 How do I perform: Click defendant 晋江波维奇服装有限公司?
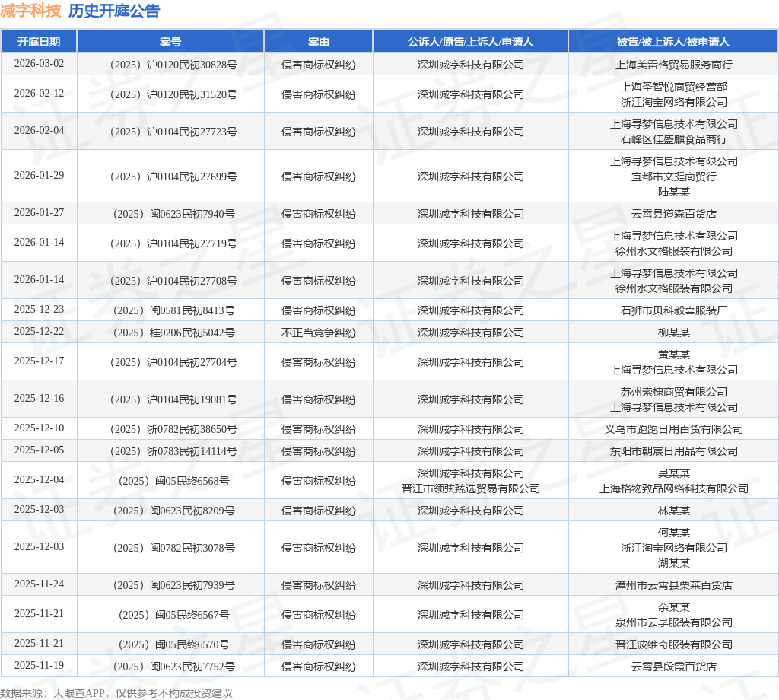(674, 644)
